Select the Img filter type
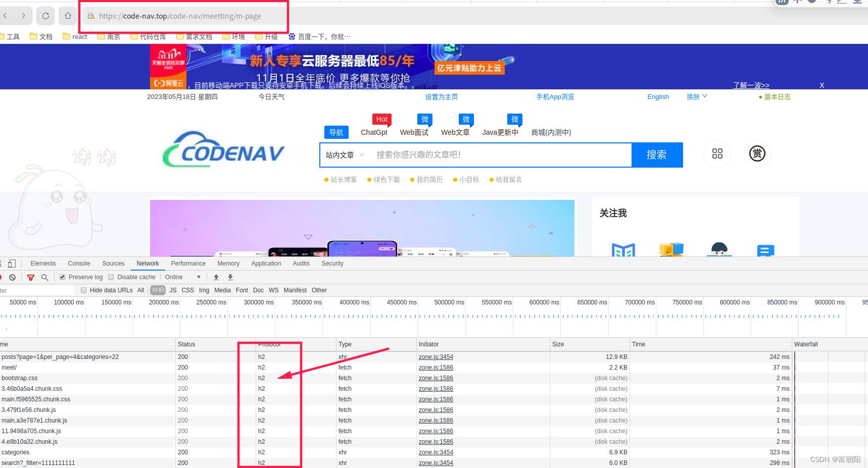868x468 pixels. click(x=204, y=290)
